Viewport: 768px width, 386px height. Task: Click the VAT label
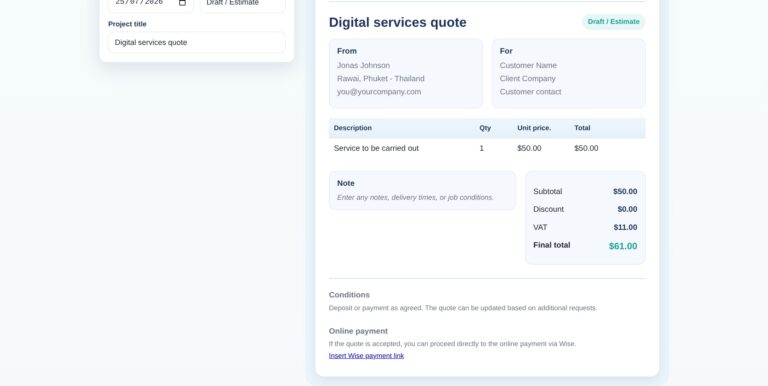(540, 227)
